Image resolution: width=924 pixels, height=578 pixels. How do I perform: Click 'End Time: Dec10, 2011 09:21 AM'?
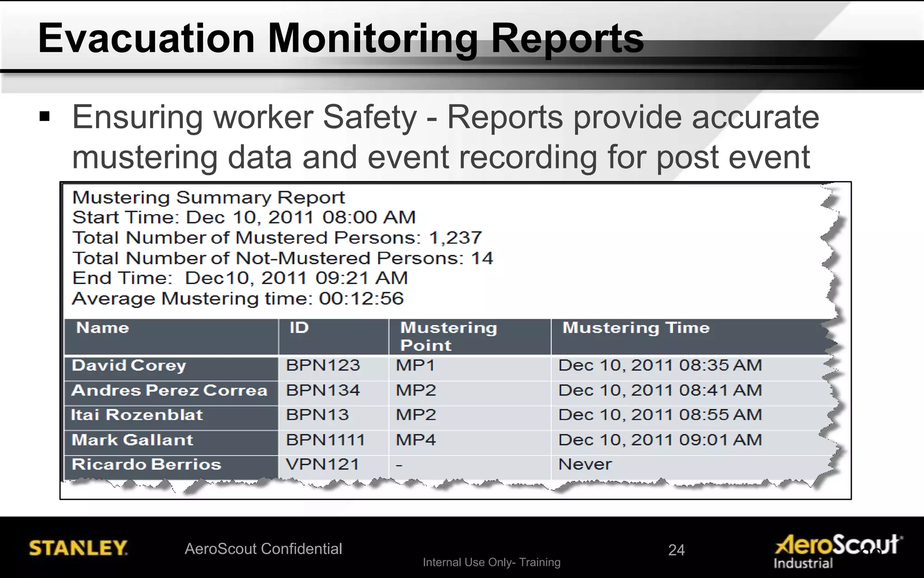coord(240,278)
